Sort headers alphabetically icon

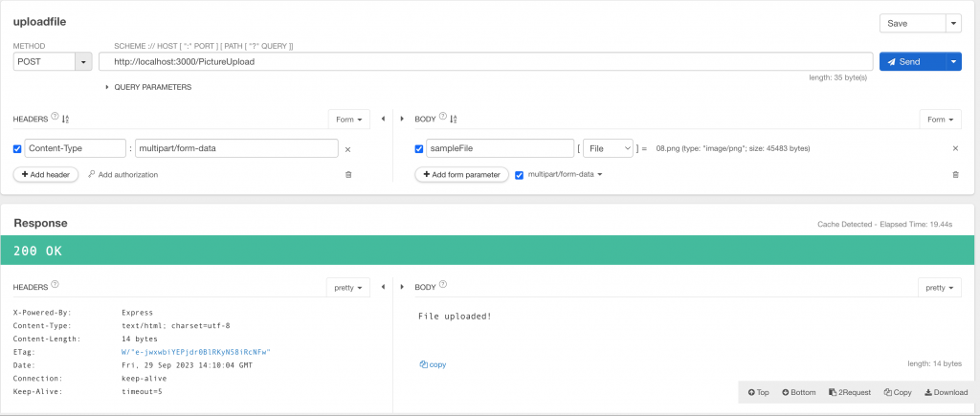[66, 120]
